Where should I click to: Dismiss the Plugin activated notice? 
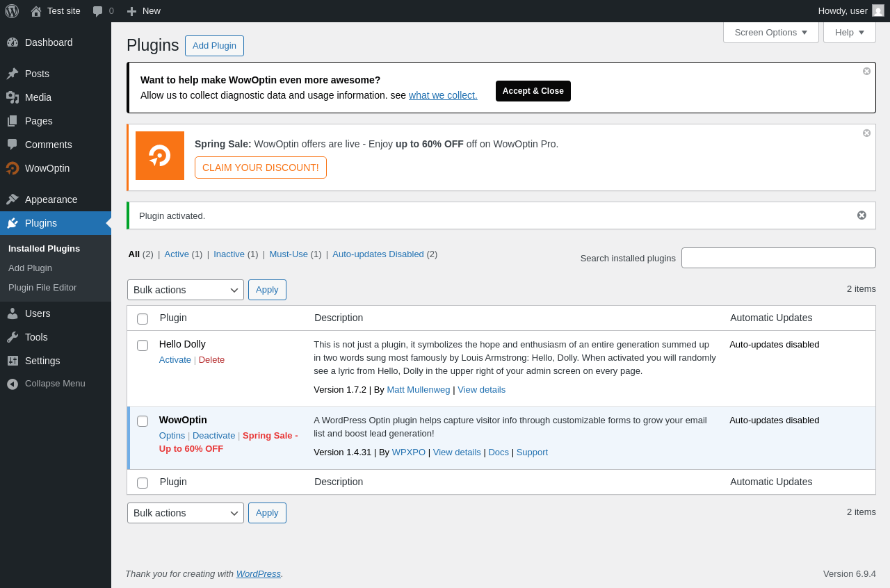(x=861, y=215)
